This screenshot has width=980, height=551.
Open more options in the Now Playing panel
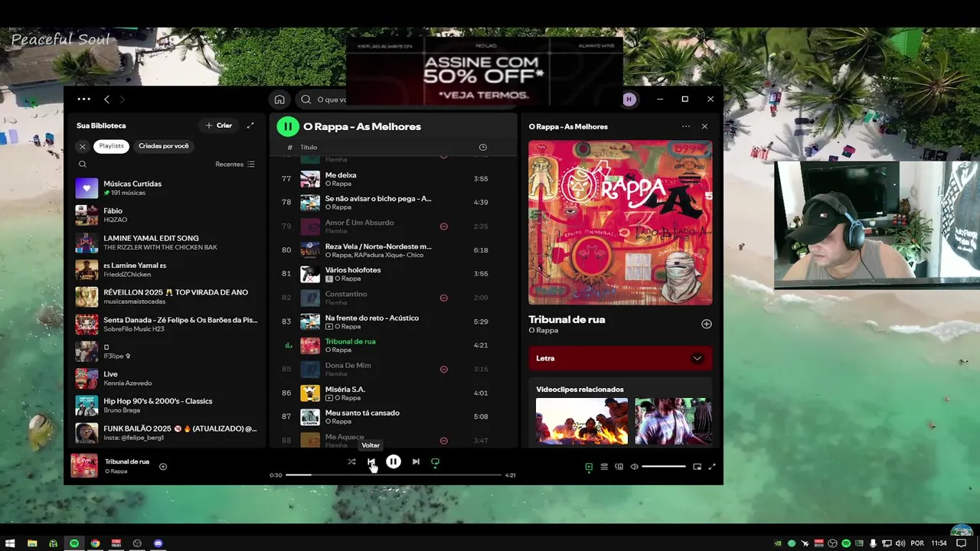(x=685, y=126)
